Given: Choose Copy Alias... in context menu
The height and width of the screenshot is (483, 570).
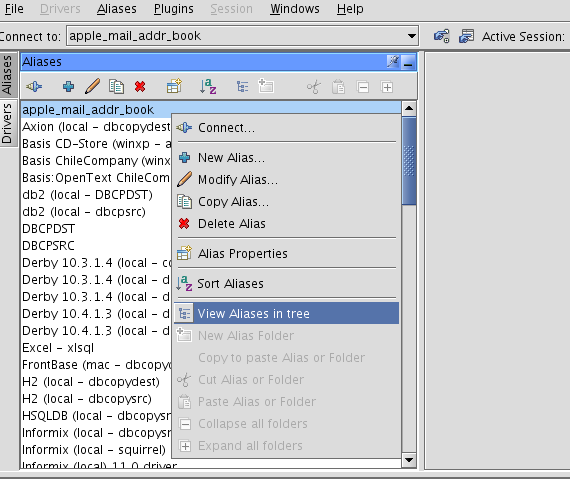Looking at the screenshot, I should point(286,202).
